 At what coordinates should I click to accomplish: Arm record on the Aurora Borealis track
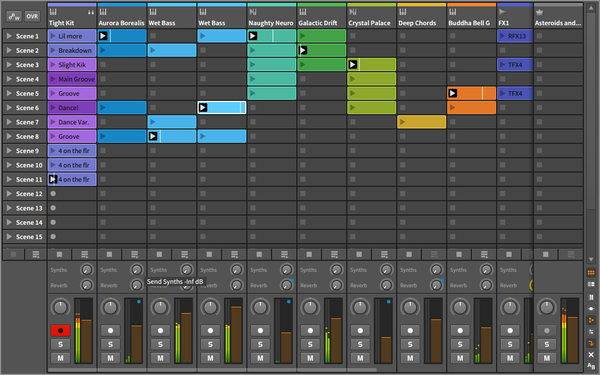pyautogui.click(x=110, y=330)
